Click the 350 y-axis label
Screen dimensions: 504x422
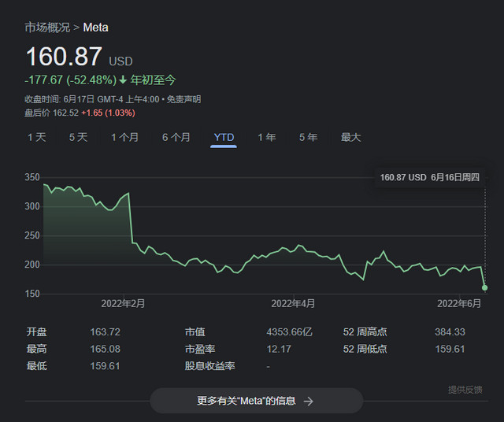click(32, 177)
